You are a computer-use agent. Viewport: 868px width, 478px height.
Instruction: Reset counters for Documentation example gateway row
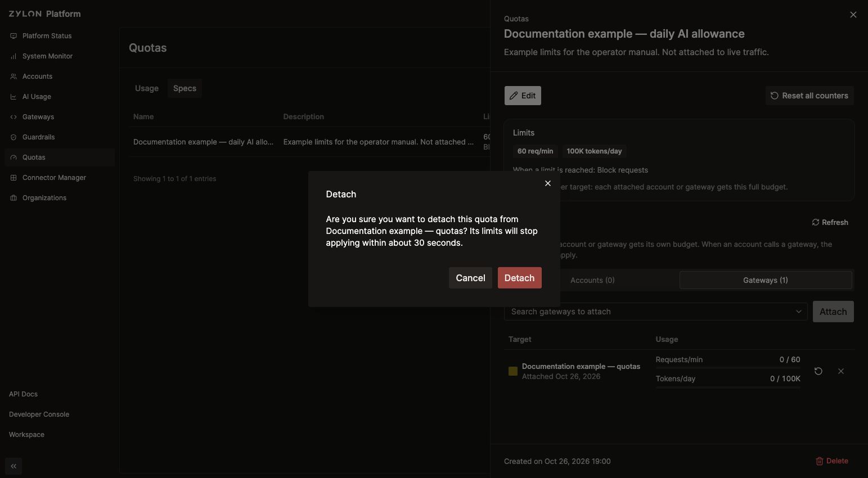[x=818, y=371]
